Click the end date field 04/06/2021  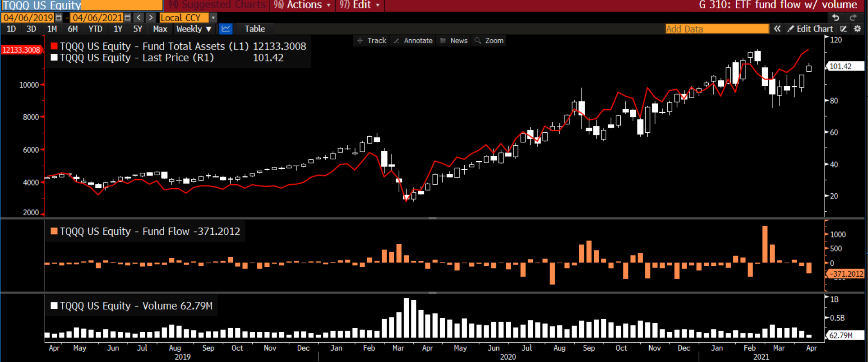97,18
